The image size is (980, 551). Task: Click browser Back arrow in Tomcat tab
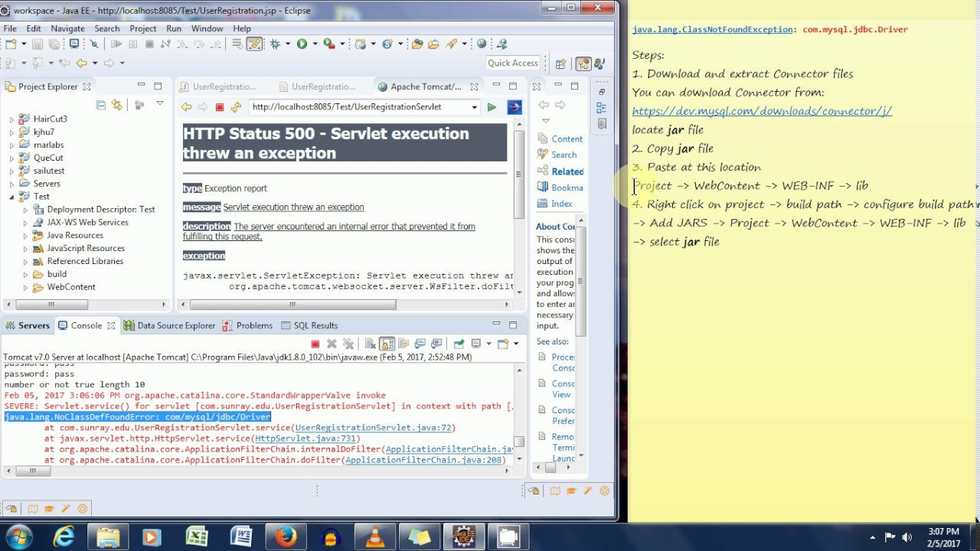point(186,107)
